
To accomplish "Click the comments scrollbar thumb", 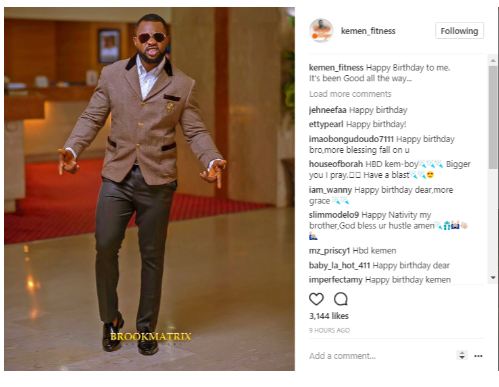I will (x=493, y=117).
